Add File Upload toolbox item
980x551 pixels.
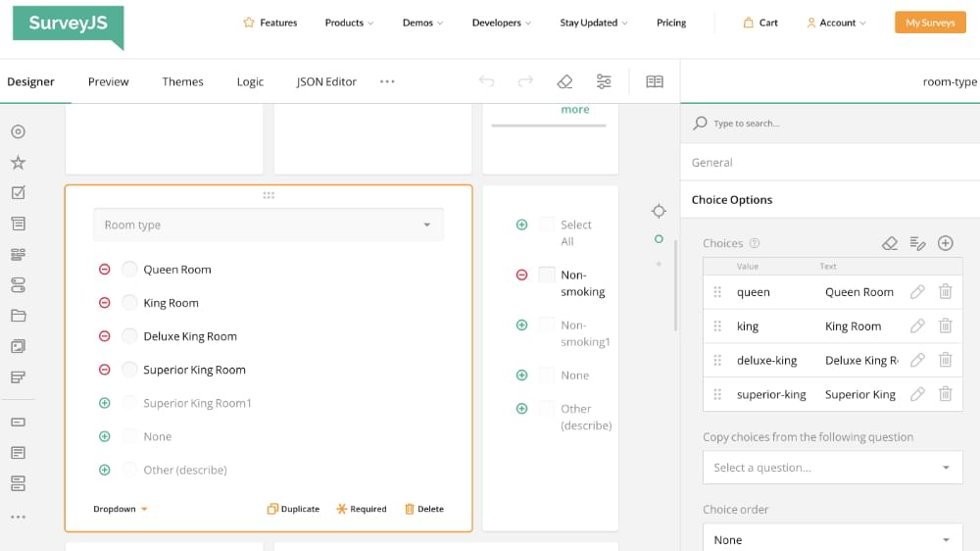[18, 316]
